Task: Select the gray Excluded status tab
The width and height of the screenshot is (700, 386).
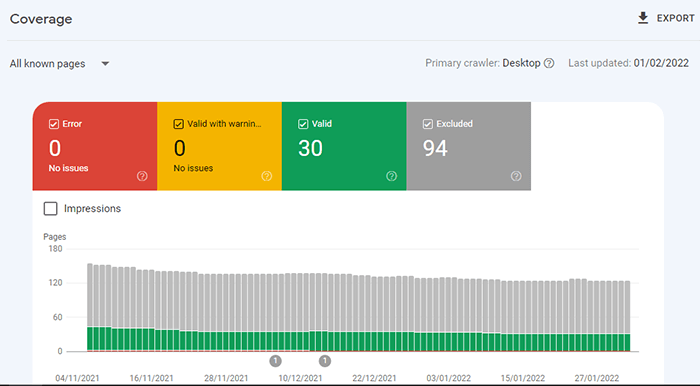Action: pos(469,146)
